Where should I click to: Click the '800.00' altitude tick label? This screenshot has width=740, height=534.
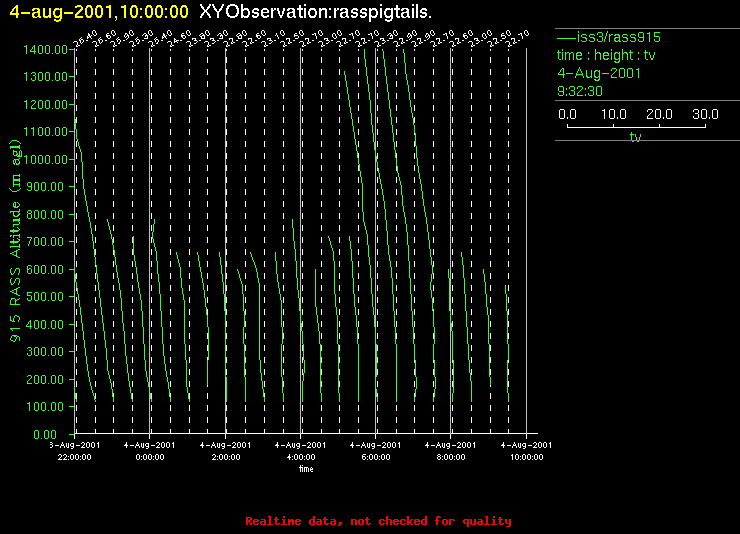coord(45,215)
